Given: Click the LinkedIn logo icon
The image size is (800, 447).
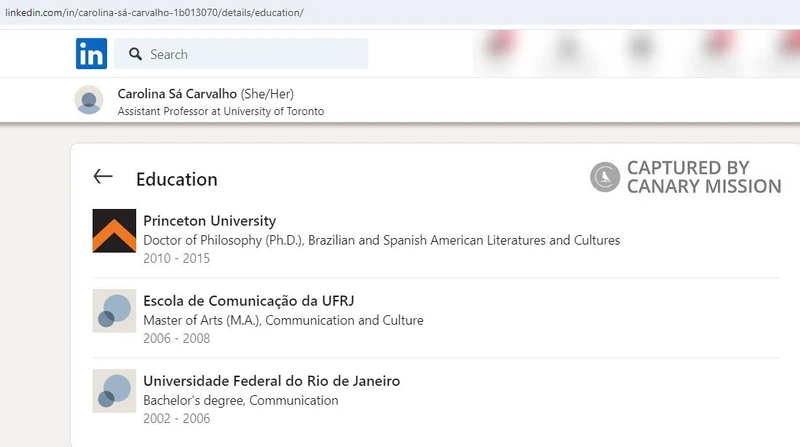Looking at the screenshot, I should [91, 54].
